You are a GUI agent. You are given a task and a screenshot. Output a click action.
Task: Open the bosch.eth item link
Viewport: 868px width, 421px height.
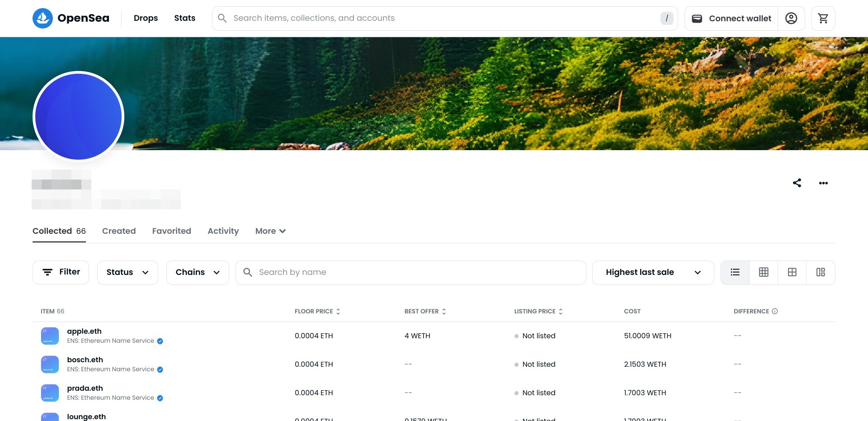click(x=85, y=360)
